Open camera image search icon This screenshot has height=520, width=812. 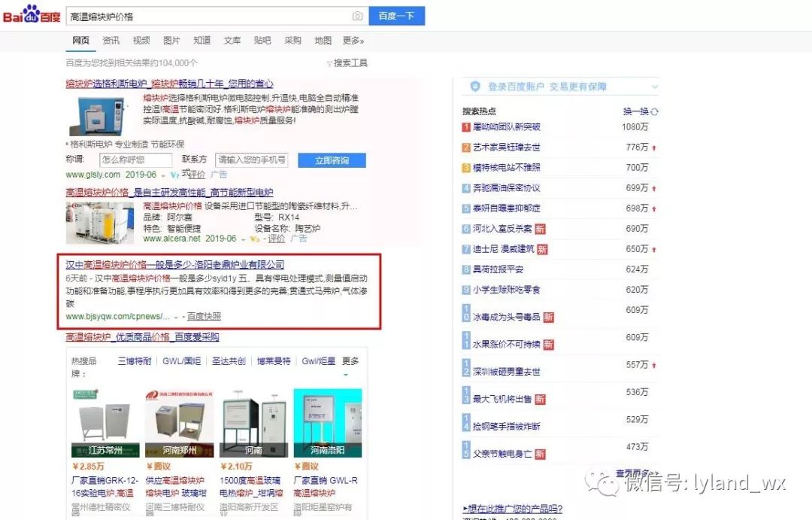(357, 16)
